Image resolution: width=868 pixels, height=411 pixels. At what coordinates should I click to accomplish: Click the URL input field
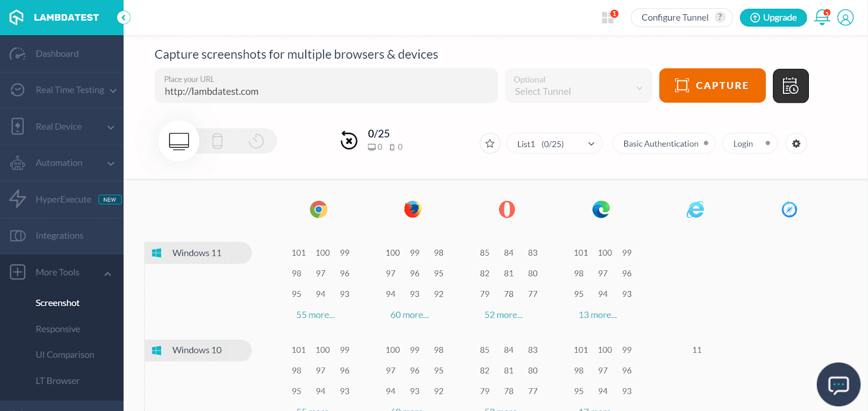(326, 86)
